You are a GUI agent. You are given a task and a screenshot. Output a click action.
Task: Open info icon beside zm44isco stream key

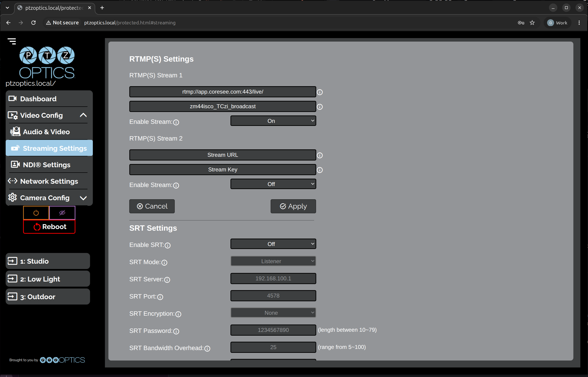320,107
